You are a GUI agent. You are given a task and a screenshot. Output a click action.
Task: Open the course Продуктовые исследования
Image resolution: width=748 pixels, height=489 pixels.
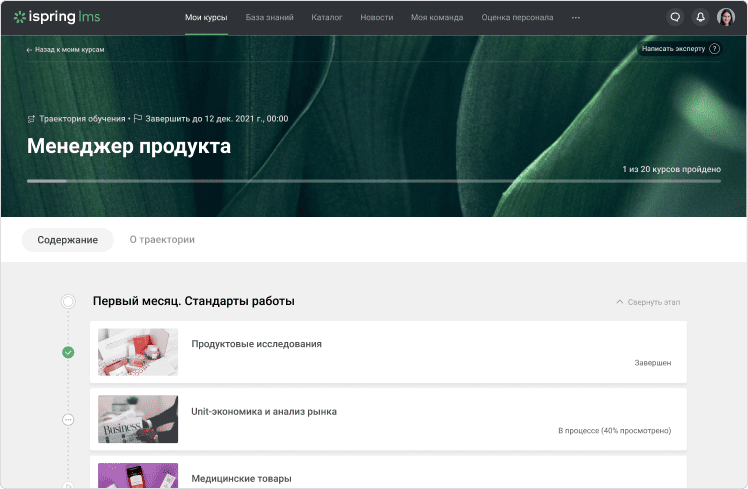388,352
